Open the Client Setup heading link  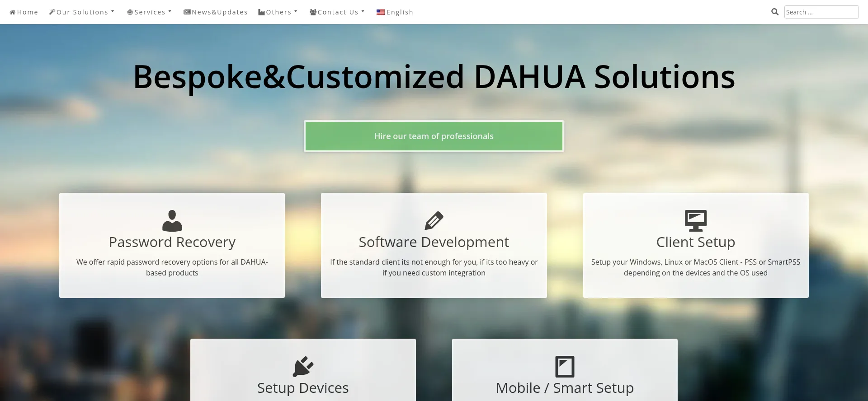click(x=696, y=242)
